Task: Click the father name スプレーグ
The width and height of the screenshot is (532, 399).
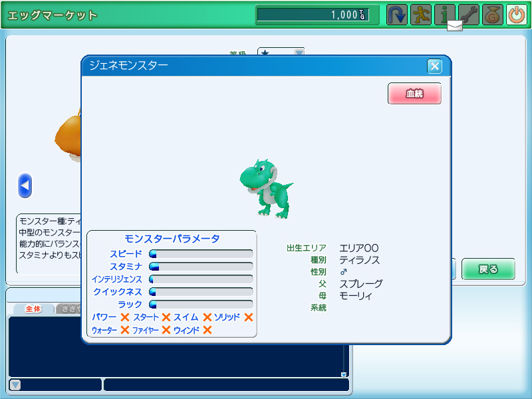Action: pos(361,284)
